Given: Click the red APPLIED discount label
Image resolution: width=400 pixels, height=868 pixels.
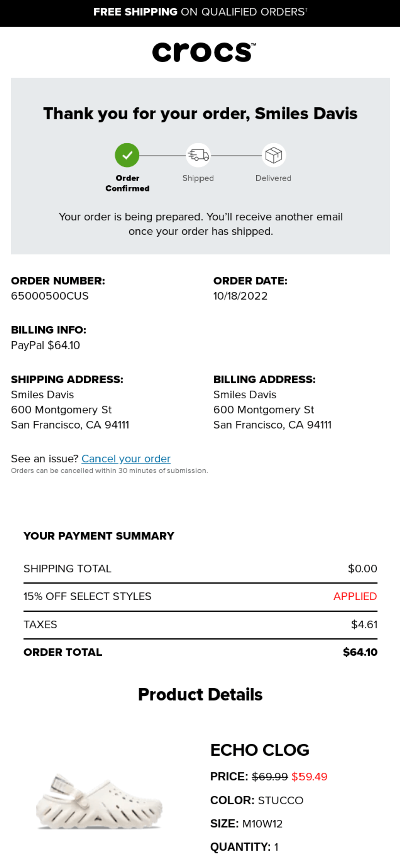Looking at the screenshot, I should click(355, 596).
